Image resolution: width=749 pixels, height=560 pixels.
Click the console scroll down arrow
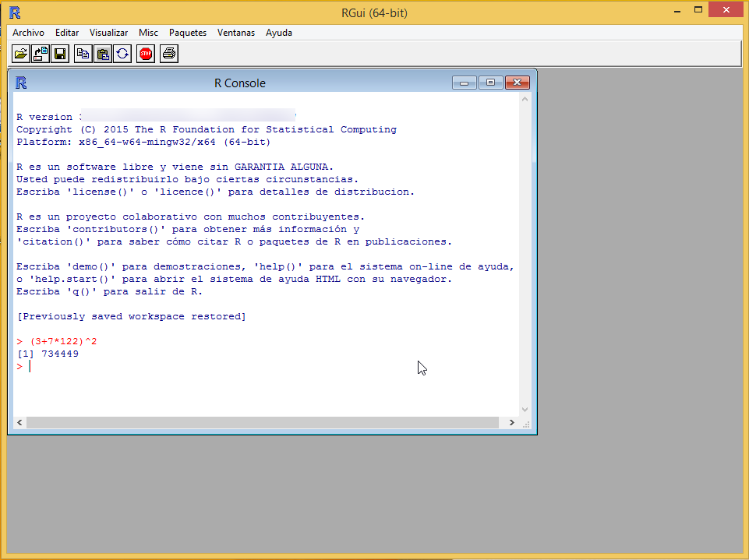pyautogui.click(x=525, y=410)
